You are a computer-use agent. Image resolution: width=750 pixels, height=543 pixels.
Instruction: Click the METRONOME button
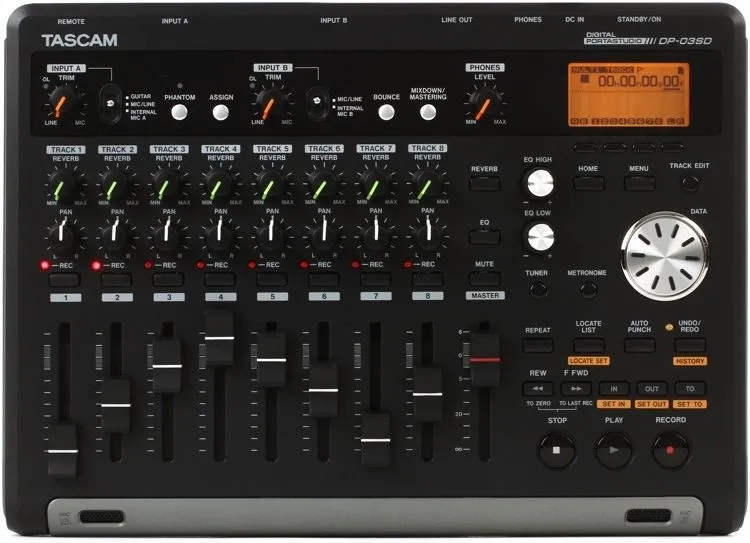(x=588, y=289)
